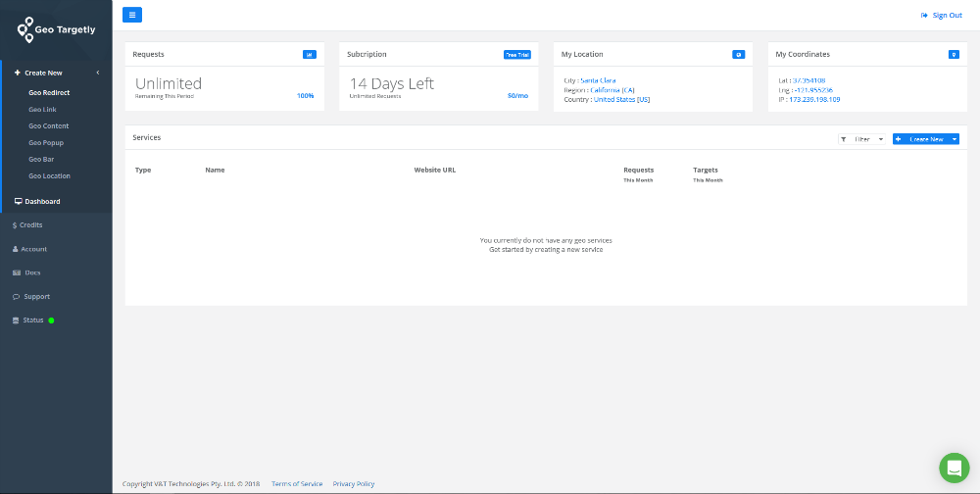Click the plus icon beside Create New in the sidebar

coord(18,74)
